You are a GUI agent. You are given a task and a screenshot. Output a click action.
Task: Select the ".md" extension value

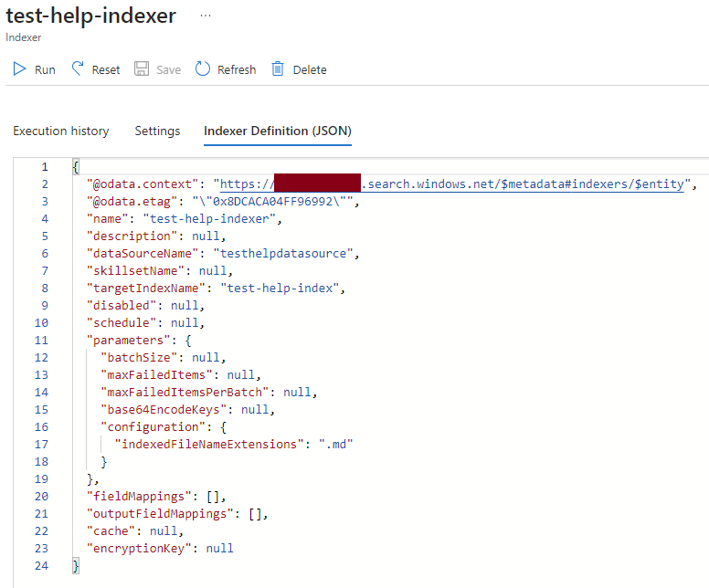pyautogui.click(x=335, y=445)
